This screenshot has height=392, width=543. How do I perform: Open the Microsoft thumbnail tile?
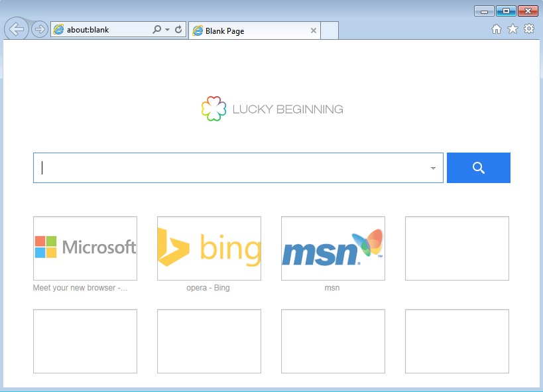coord(85,248)
